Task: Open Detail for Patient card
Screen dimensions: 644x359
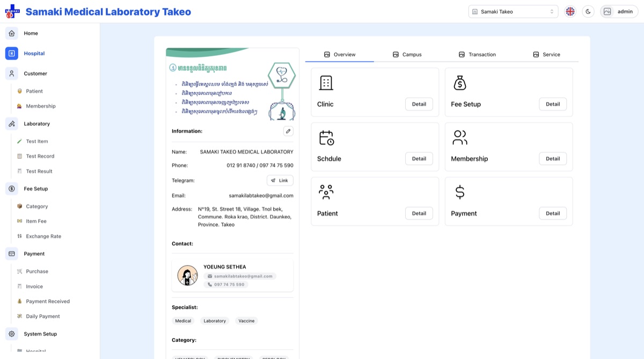Action: 419,213
